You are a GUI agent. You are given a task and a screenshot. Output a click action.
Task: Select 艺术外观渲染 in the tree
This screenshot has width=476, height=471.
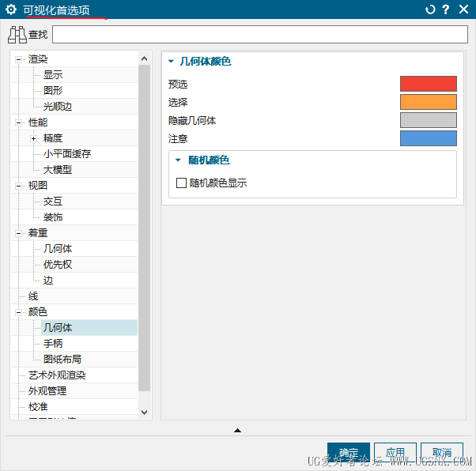click(x=57, y=375)
